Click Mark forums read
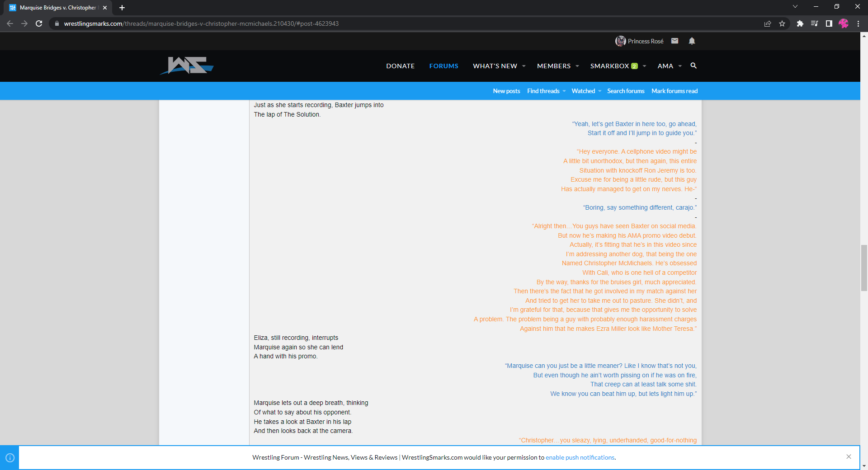Screen dimensions: 868x470 [674, 91]
